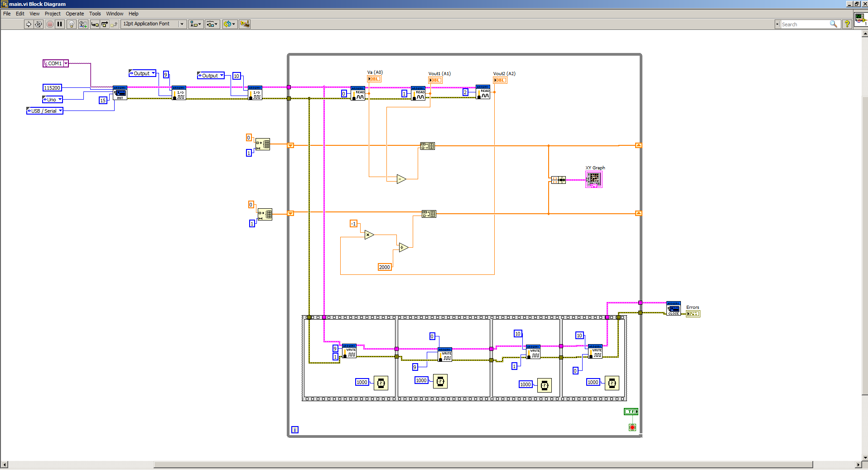Open the Window menu
The width and height of the screenshot is (868, 470).
(x=115, y=14)
